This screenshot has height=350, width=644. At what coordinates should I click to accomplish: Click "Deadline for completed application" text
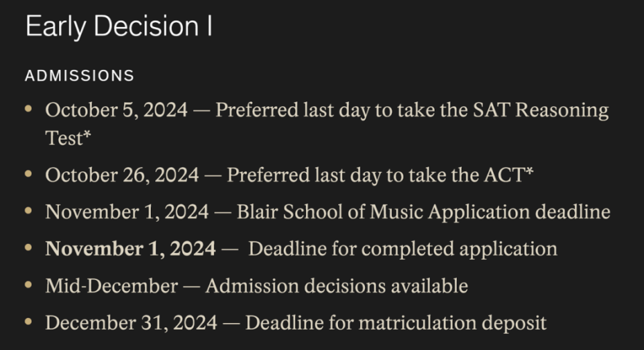(x=402, y=249)
